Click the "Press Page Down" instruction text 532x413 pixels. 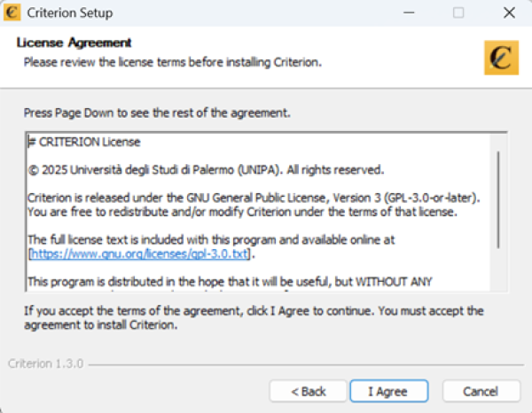click(157, 113)
